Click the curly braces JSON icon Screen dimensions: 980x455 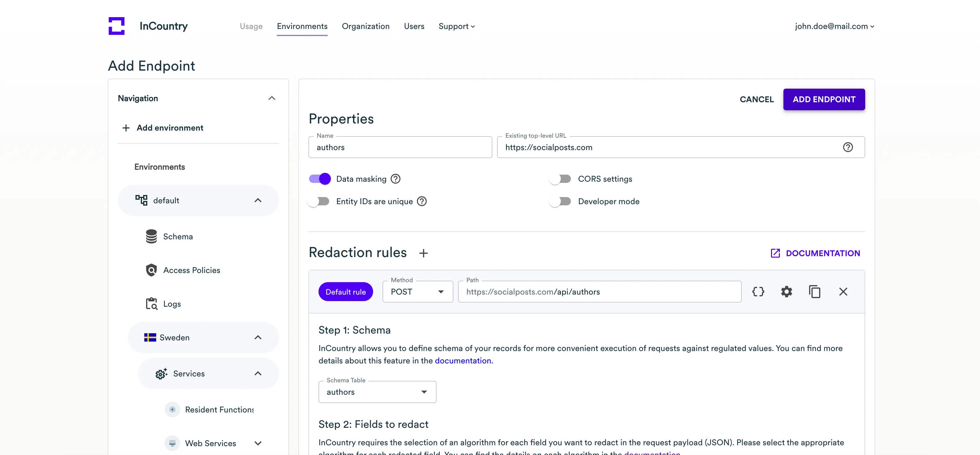(758, 292)
